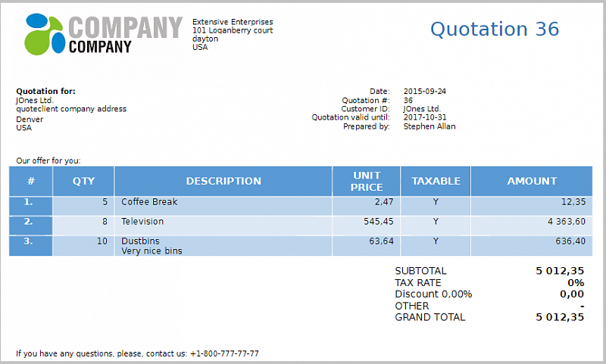The image size is (606, 364).
Task: Select the QTY column header
Action: pyautogui.click(x=83, y=182)
